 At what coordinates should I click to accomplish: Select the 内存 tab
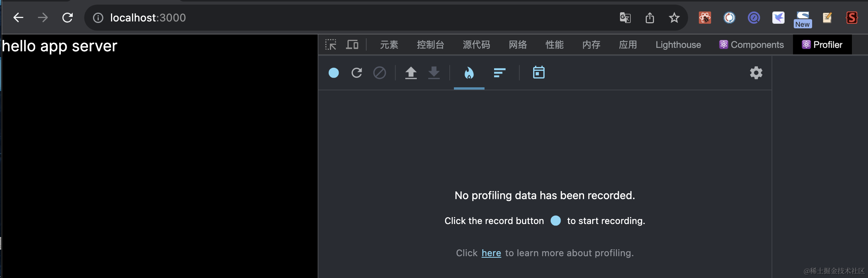pyautogui.click(x=591, y=45)
